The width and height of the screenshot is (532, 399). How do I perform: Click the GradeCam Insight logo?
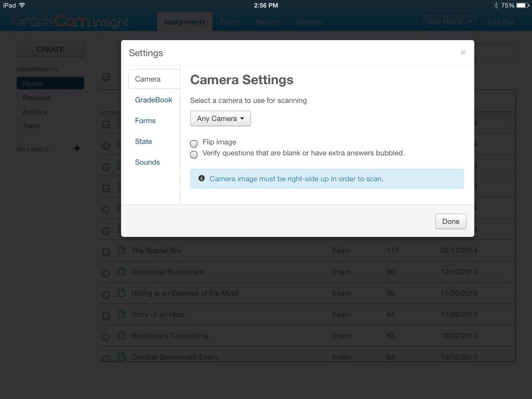(x=70, y=21)
